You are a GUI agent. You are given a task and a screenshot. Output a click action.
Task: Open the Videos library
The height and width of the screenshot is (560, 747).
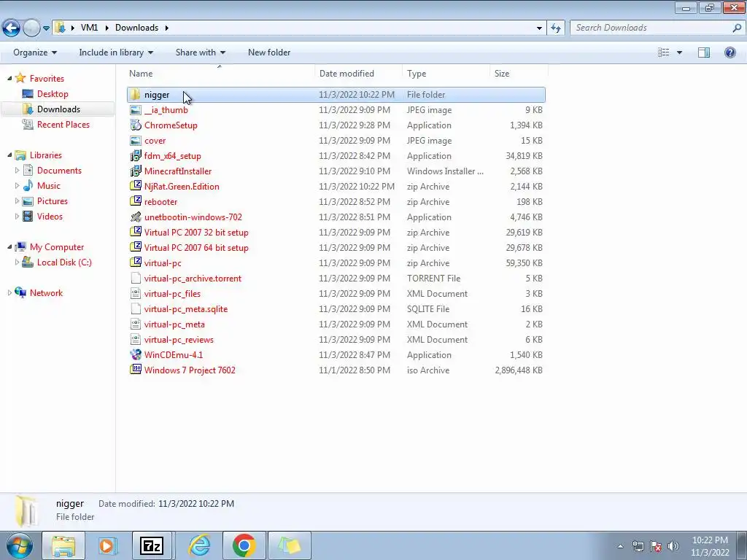[50, 216]
